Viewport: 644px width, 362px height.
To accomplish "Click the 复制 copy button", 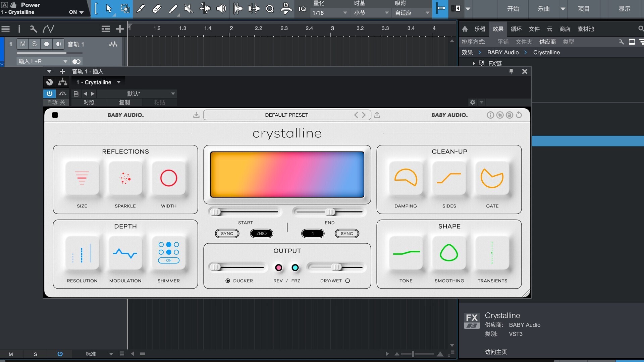I will (124, 102).
